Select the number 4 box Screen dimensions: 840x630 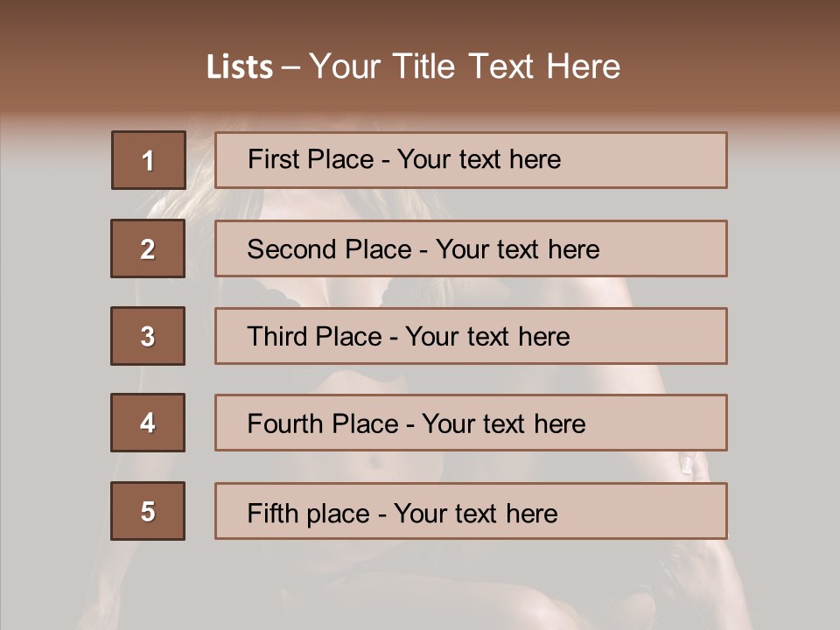148,423
